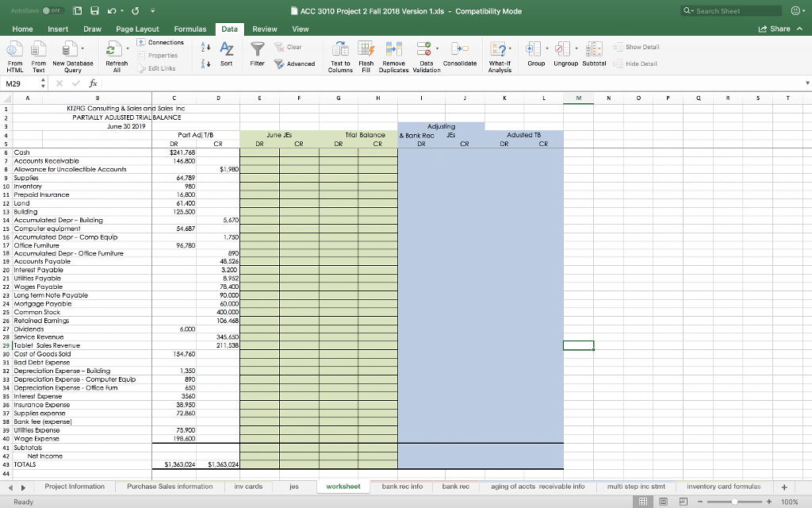Screen dimensions: 812x508
Task: Expand the formula bar chevron
Action: (807, 83)
